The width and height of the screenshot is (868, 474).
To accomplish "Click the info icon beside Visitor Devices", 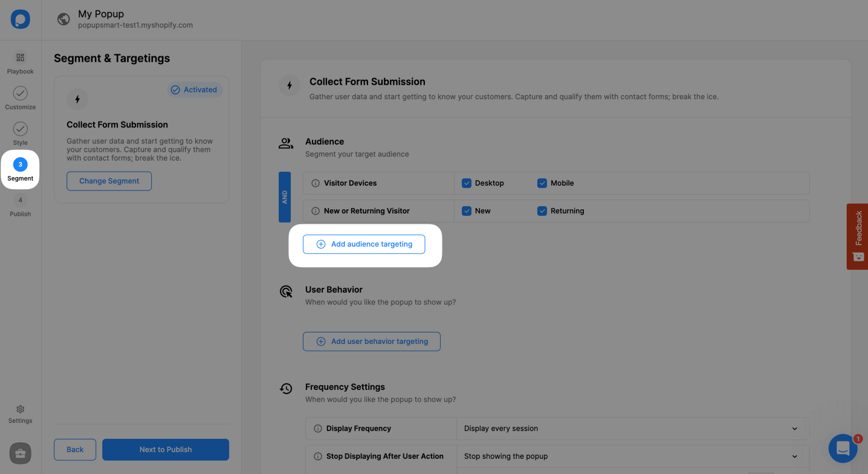I will coord(315,183).
